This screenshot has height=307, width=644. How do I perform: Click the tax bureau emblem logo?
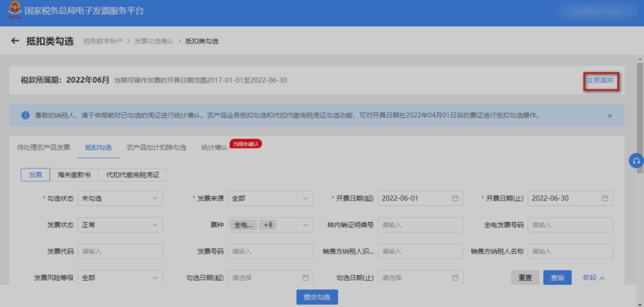[15, 10]
